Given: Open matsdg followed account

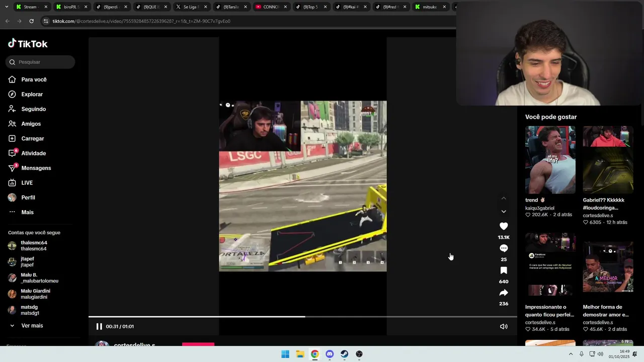Looking at the screenshot, I should pos(30,310).
